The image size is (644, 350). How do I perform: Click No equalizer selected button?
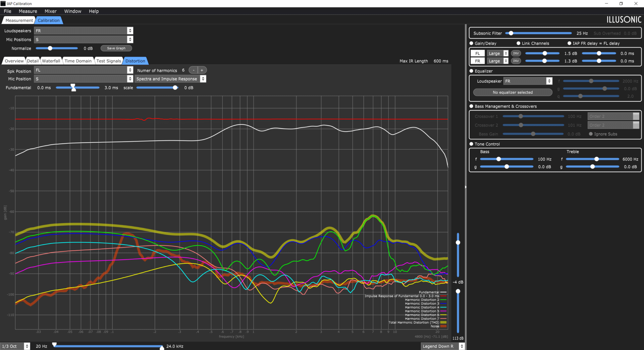coord(513,92)
